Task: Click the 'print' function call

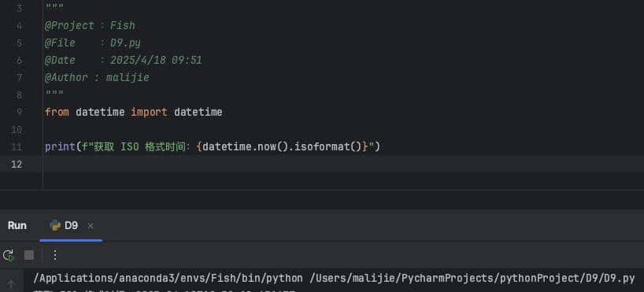Action: point(60,146)
